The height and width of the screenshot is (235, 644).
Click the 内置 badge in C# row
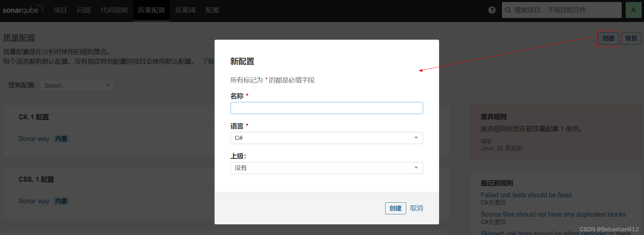61,139
